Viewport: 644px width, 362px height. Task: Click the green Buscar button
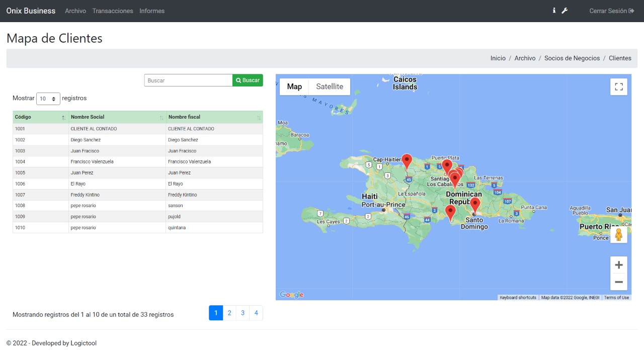click(248, 80)
